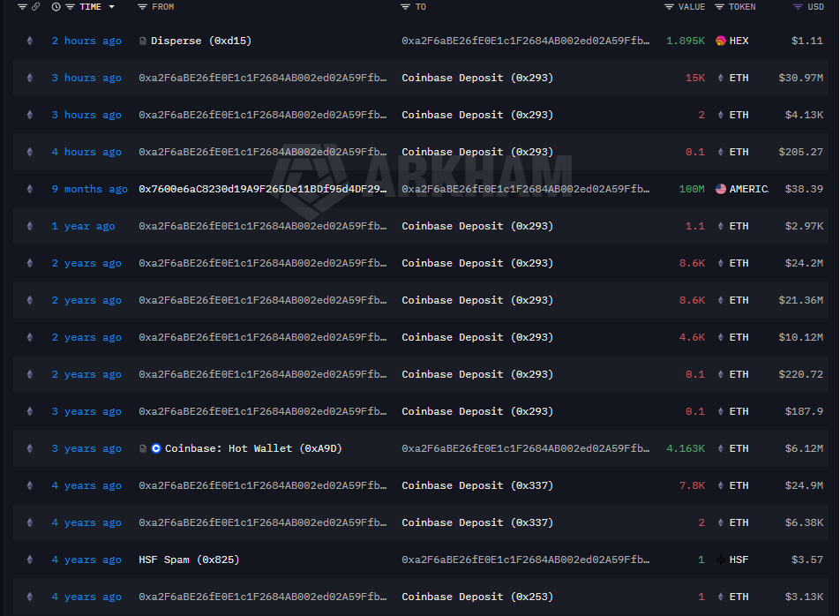840x616 pixels.
Task: Open the '1 year ago' transaction link
Action: coord(83,226)
